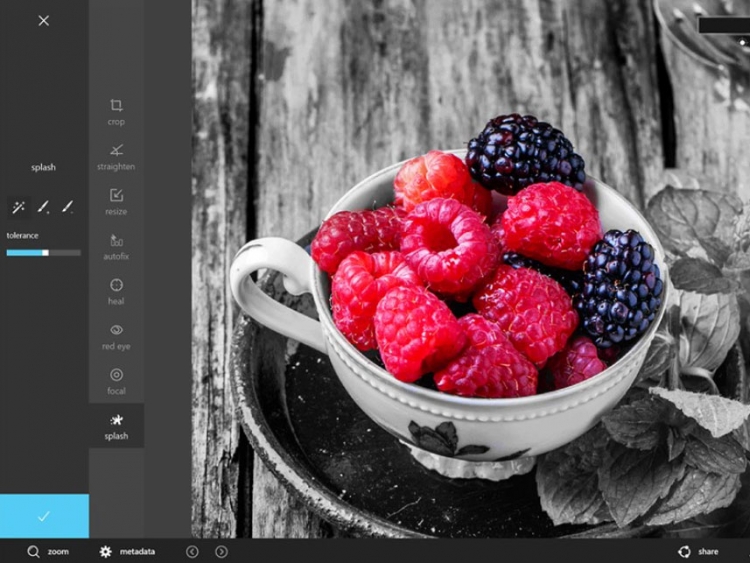
Task: Select the crop tool
Action: (x=116, y=111)
